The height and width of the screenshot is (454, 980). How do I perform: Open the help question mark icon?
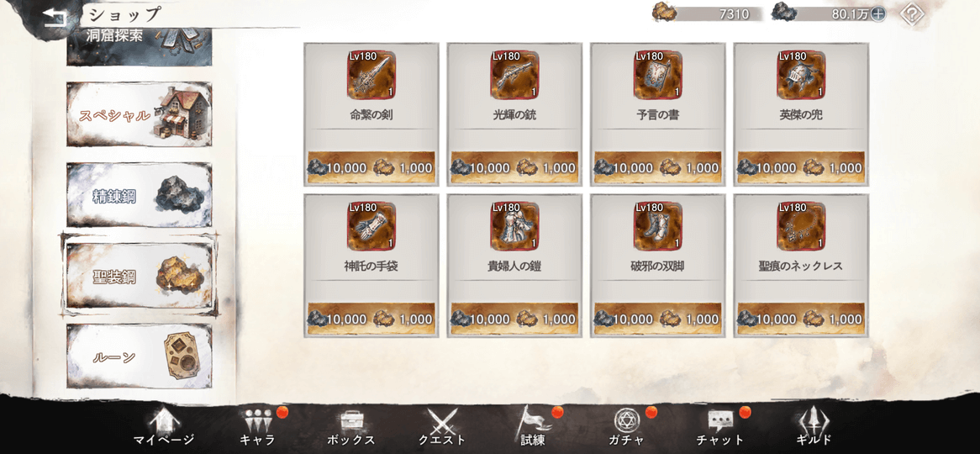(912, 15)
